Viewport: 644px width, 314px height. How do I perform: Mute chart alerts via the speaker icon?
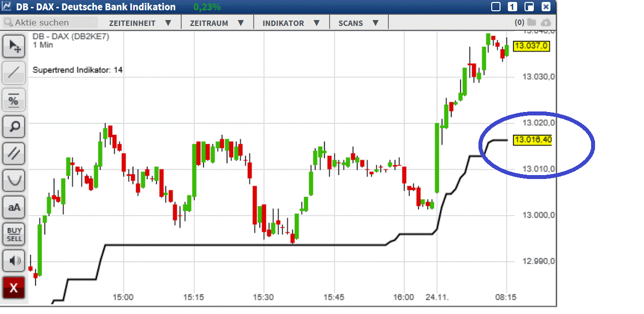coord(13,260)
